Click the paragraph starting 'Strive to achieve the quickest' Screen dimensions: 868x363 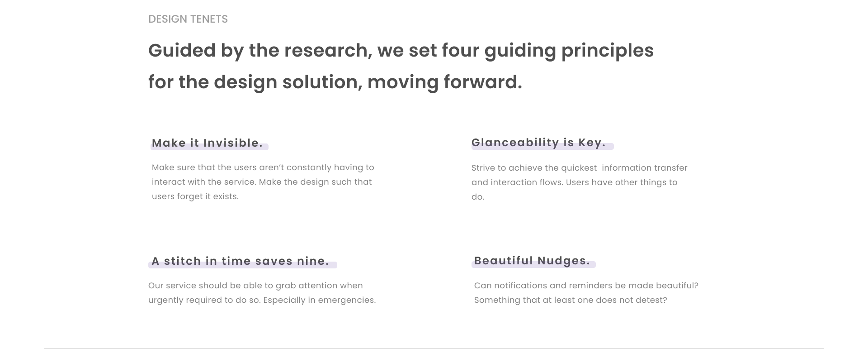580,182
